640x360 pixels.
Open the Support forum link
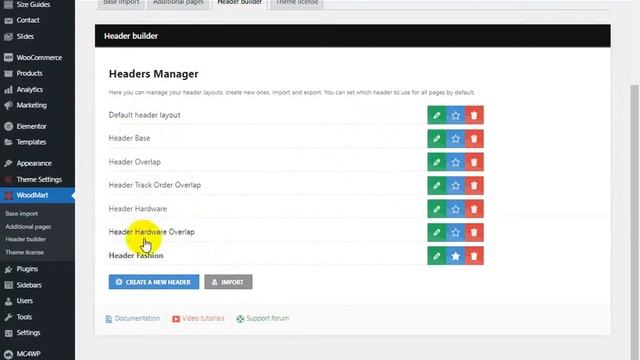pyautogui.click(x=262, y=318)
